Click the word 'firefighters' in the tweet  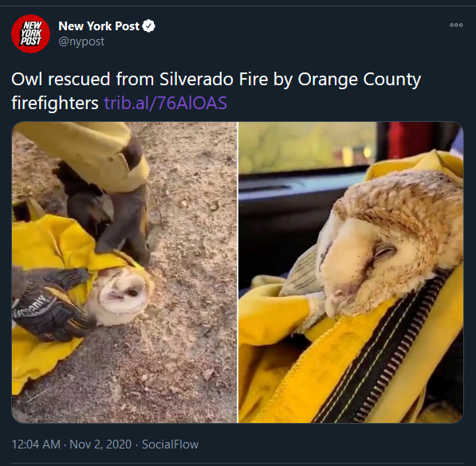(x=55, y=103)
